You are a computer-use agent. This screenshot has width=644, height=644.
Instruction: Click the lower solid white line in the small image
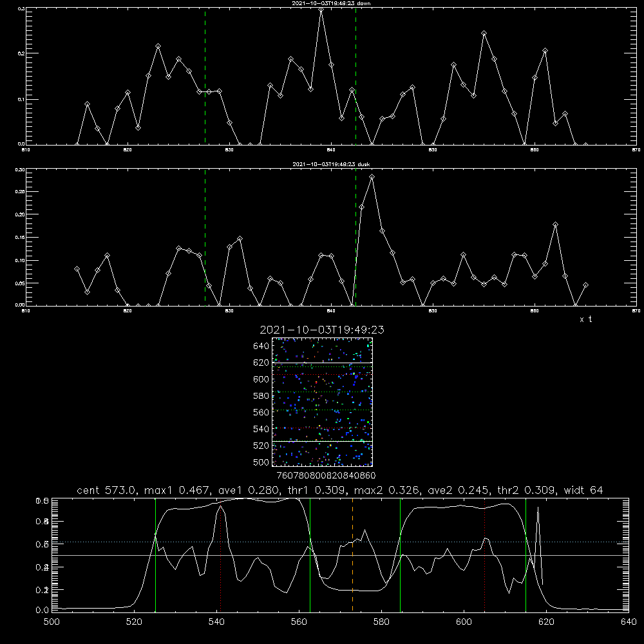(x=322, y=441)
